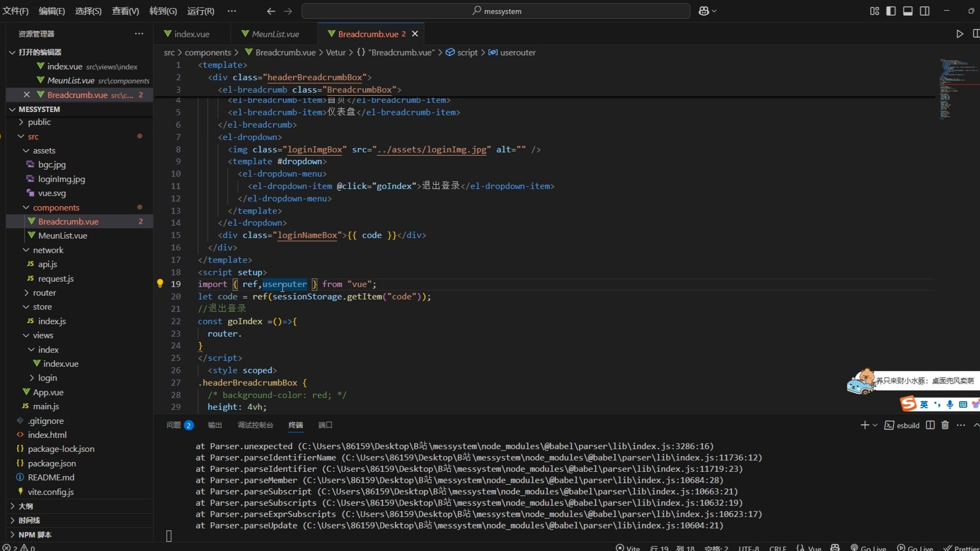This screenshot has height=551, width=980.
Task: Click the lightbulb quick-fix icon on line 19
Action: (160, 284)
